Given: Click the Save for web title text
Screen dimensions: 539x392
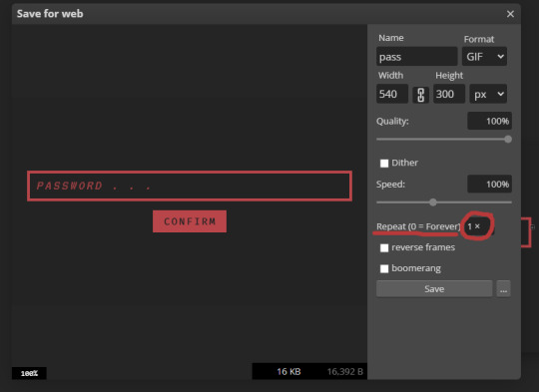Looking at the screenshot, I should click(50, 14).
